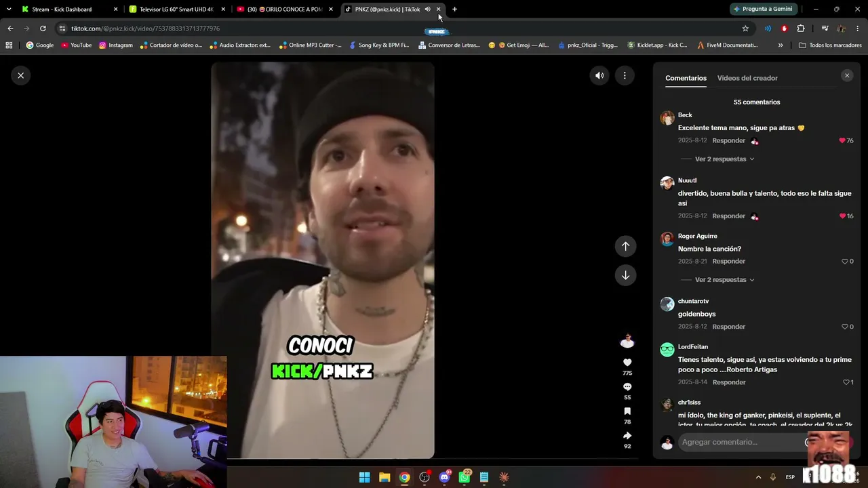This screenshot has width=868, height=488.
Task: Go back to the previous page
Action: click(x=10, y=28)
